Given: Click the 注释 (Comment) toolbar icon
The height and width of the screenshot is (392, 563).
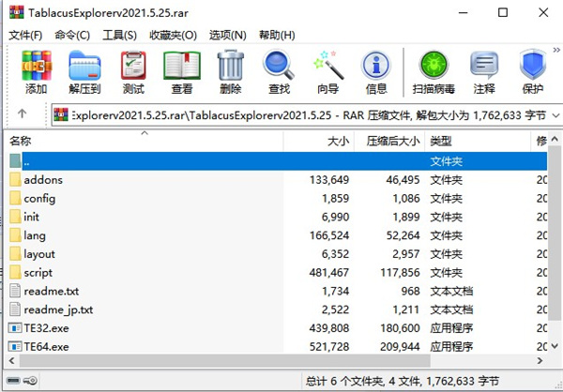Looking at the screenshot, I should 484,73.
